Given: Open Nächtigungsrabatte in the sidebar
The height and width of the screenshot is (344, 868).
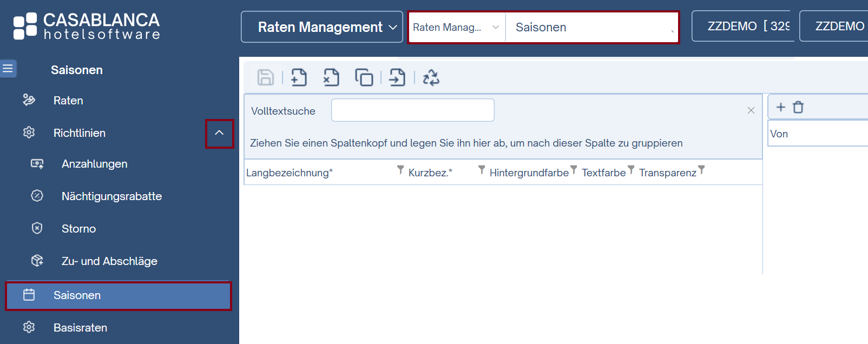Looking at the screenshot, I should [111, 196].
